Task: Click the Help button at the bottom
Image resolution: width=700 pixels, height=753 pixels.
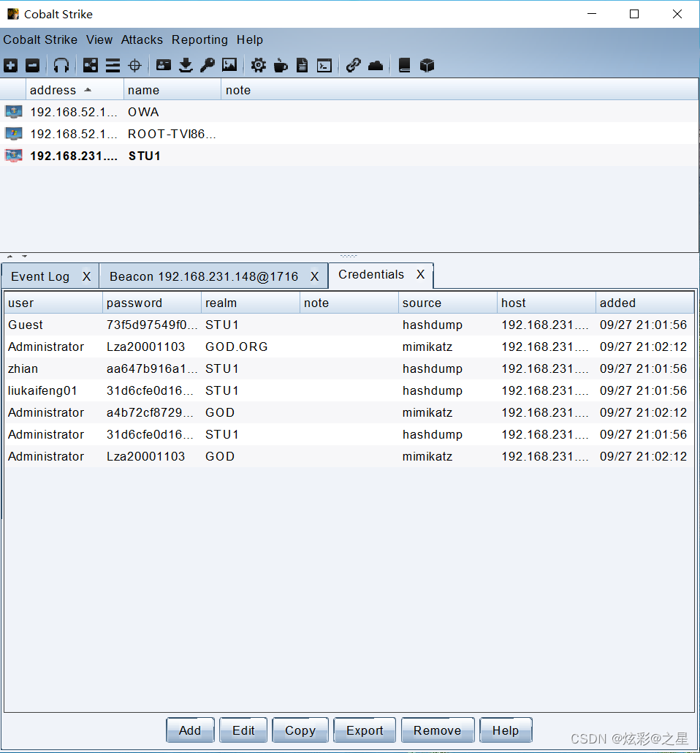Action: tap(506, 730)
